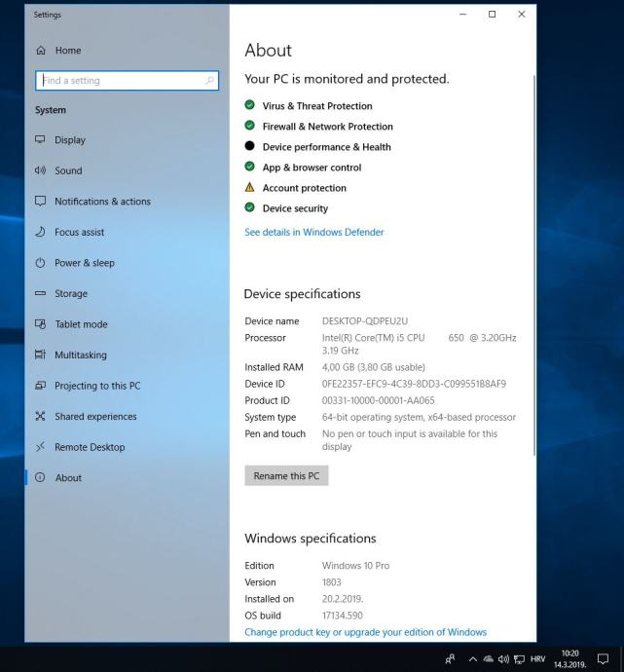Open OneDrive cloud tray icon

pos(489,659)
